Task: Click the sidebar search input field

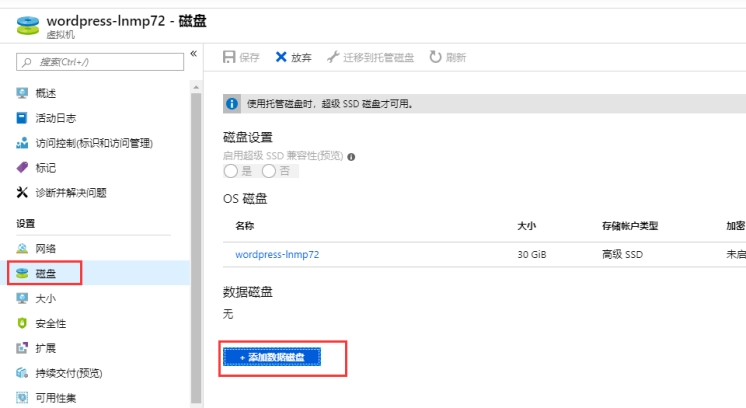Action: 100,62
